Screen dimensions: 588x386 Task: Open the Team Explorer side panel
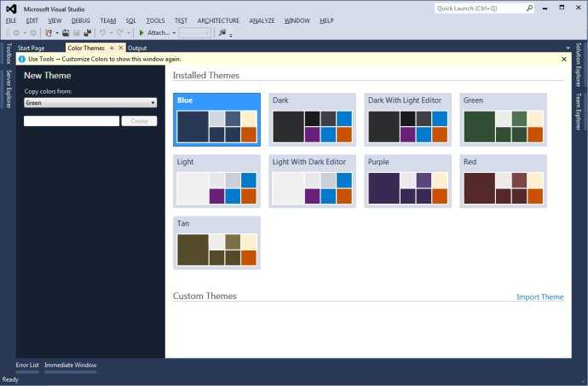(x=579, y=112)
